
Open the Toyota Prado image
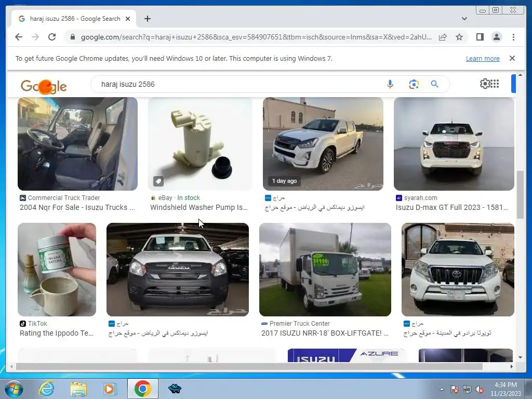coord(458,270)
